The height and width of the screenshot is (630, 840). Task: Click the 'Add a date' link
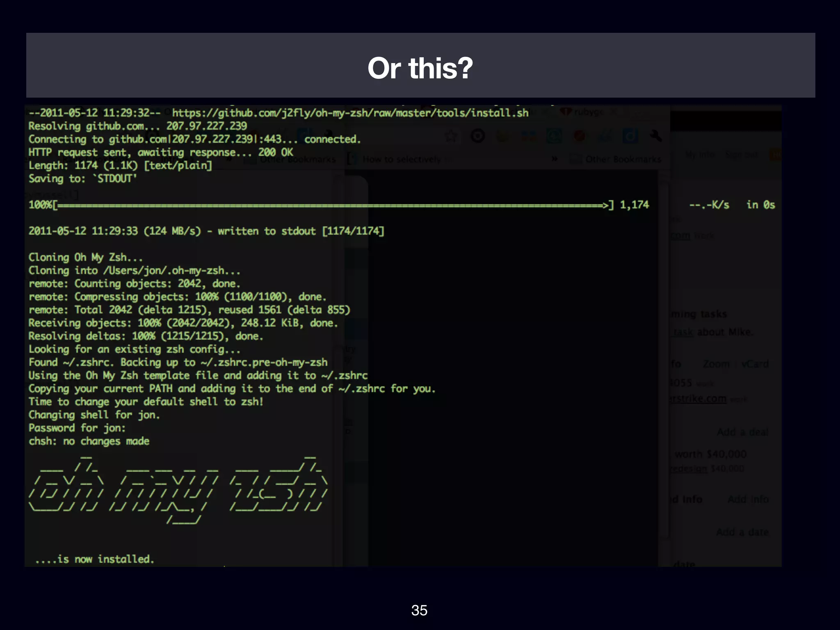point(742,532)
